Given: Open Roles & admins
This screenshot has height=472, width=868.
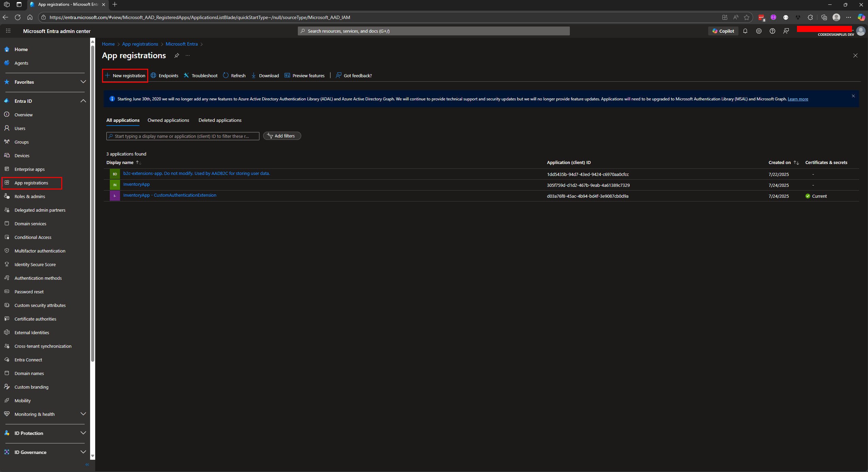Looking at the screenshot, I should point(30,196).
